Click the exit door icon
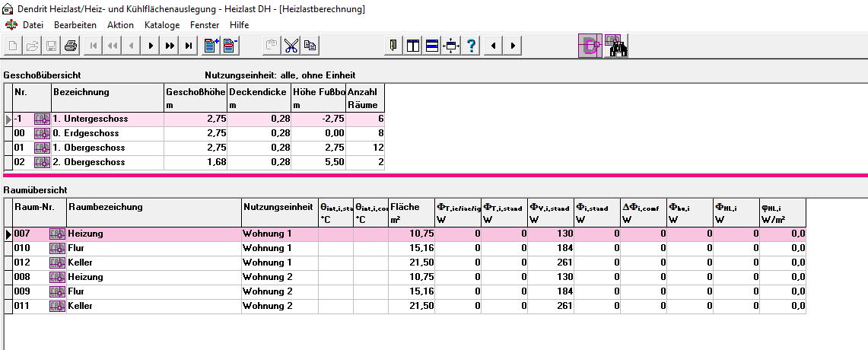The height and width of the screenshot is (350, 868). (393, 46)
